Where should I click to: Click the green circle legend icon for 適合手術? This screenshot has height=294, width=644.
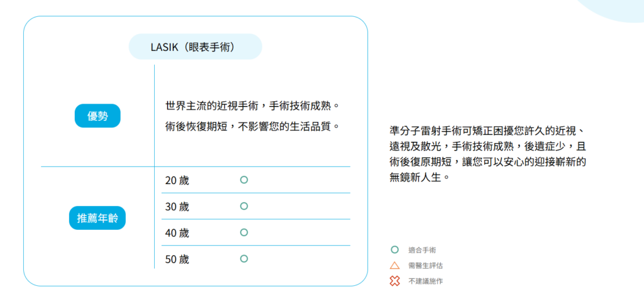[x=395, y=249]
